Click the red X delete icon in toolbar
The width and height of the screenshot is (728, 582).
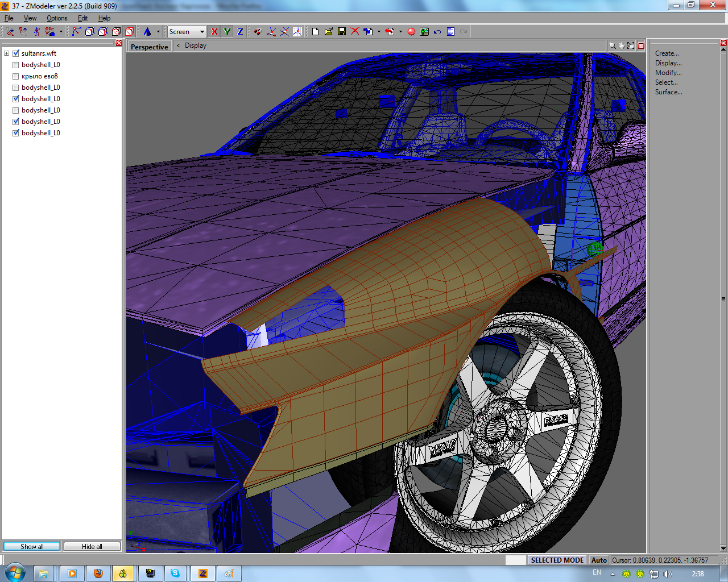355,32
